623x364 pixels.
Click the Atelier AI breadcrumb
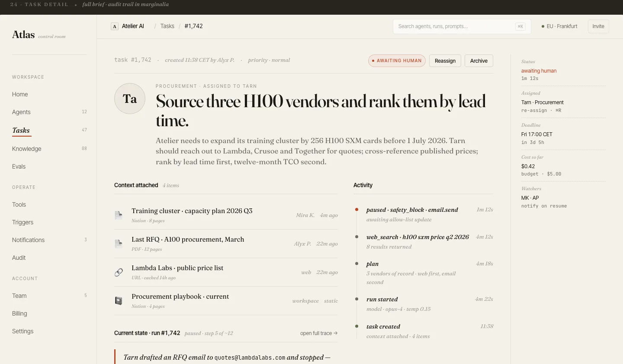133,26
